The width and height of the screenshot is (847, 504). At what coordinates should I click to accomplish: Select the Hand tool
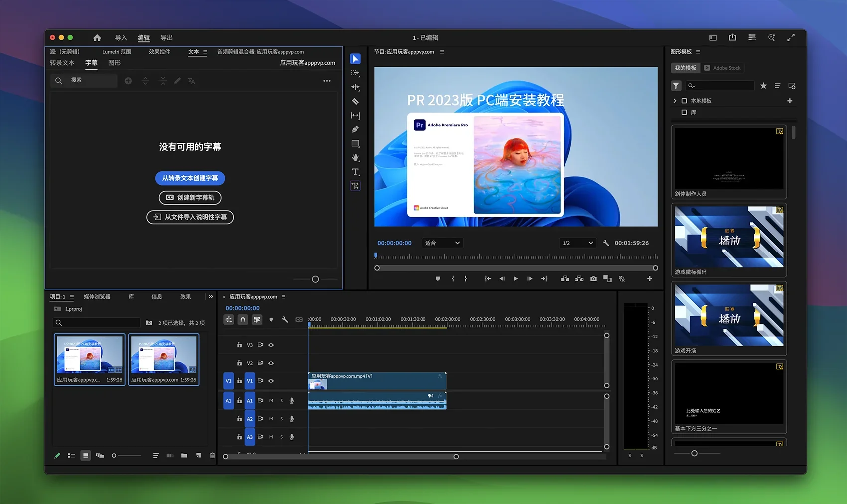355,157
